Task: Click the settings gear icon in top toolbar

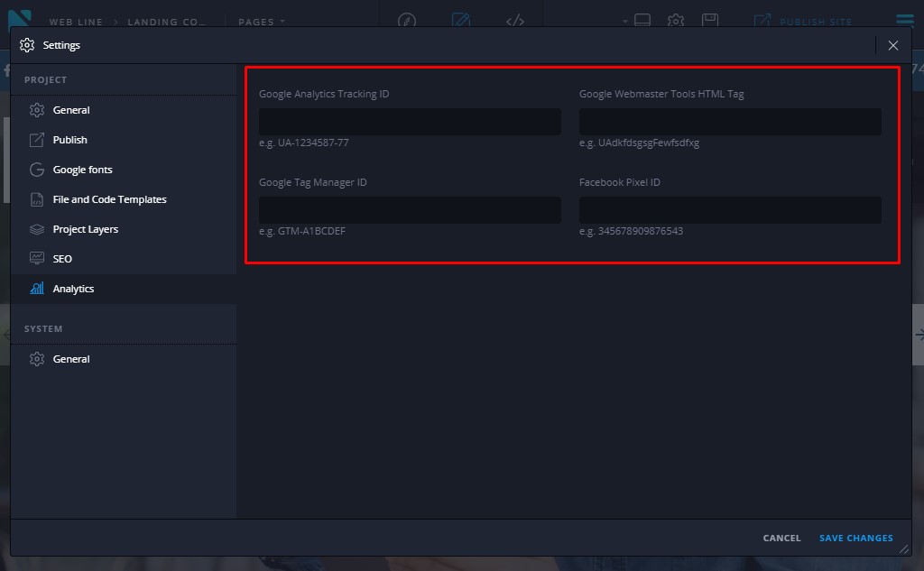Action: click(x=676, y=21)
